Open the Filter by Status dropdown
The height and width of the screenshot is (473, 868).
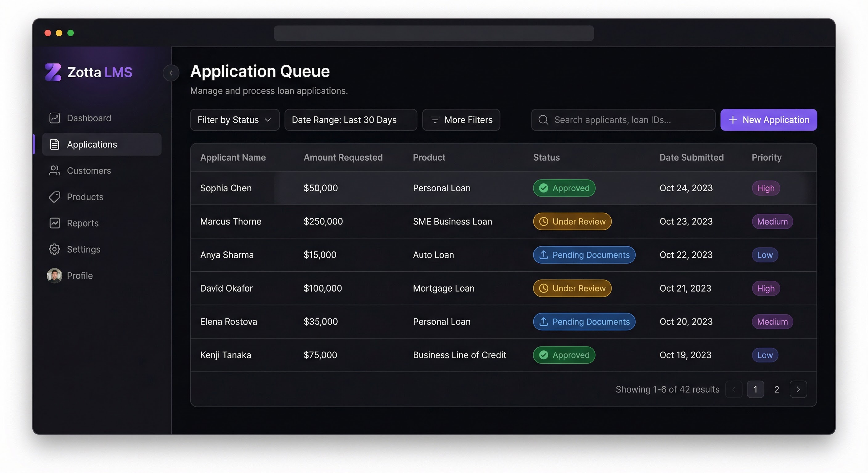[235, 119]
